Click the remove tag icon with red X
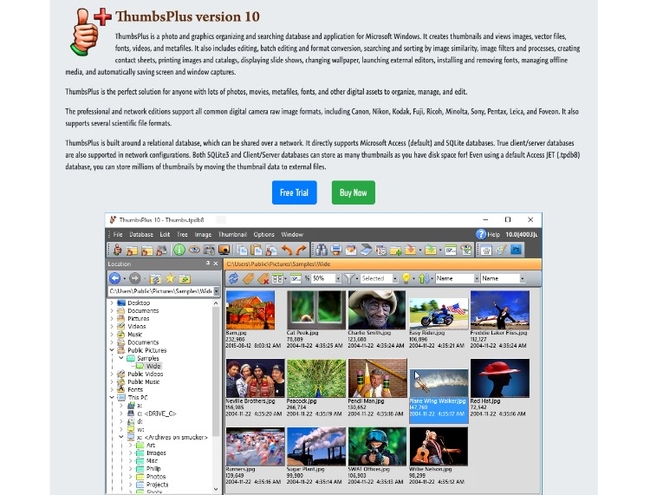 pyautogui.click(x=263, y=278)
